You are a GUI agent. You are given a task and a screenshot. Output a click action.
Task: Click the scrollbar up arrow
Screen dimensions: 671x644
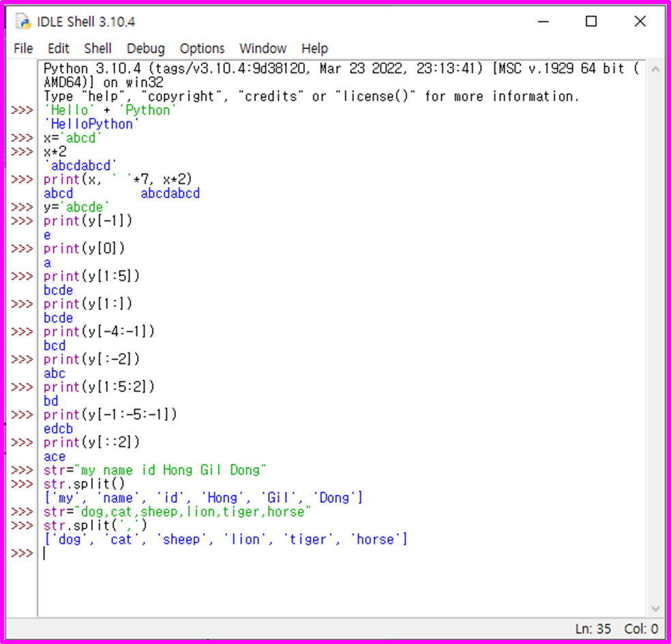pos(655,69)
